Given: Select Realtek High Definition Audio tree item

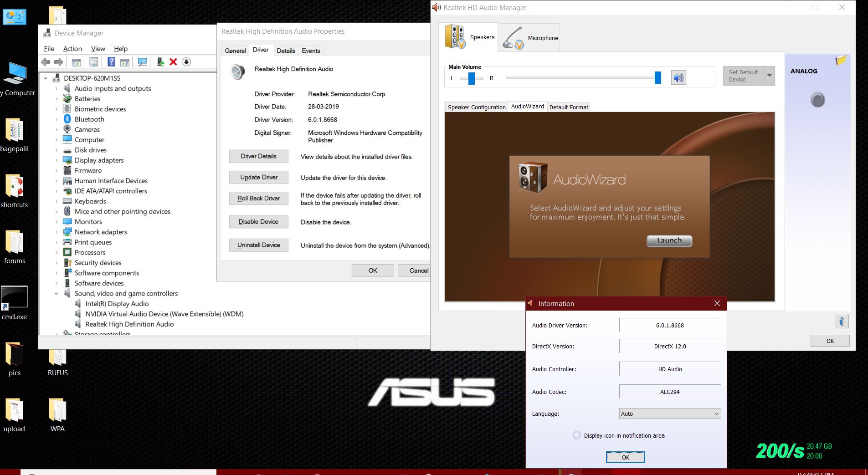Looking at the screenshot, I should [x=129, y=324].
